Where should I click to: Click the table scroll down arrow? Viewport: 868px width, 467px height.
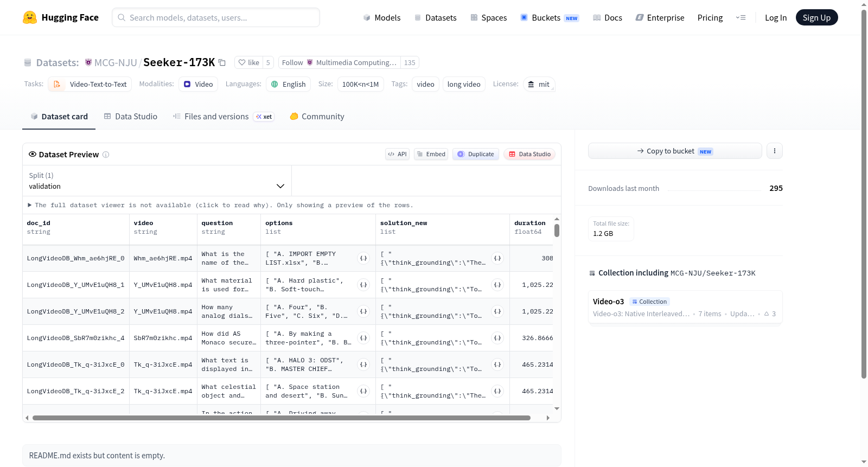pos(557,408)
